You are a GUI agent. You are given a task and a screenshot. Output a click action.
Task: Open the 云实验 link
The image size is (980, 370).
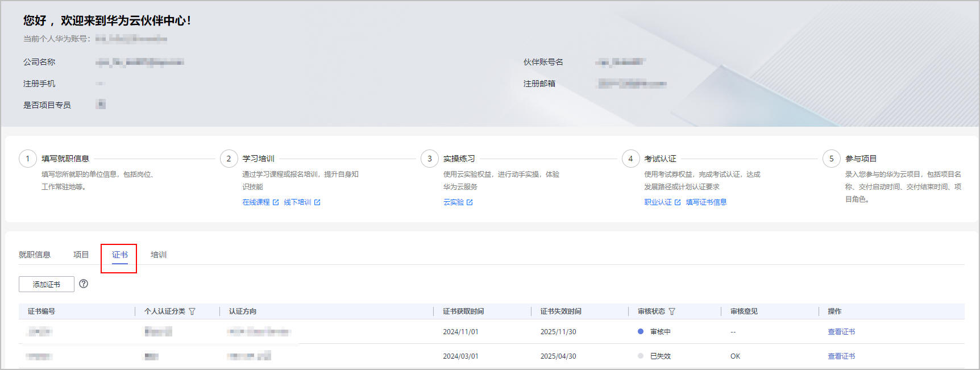point(454,202)
